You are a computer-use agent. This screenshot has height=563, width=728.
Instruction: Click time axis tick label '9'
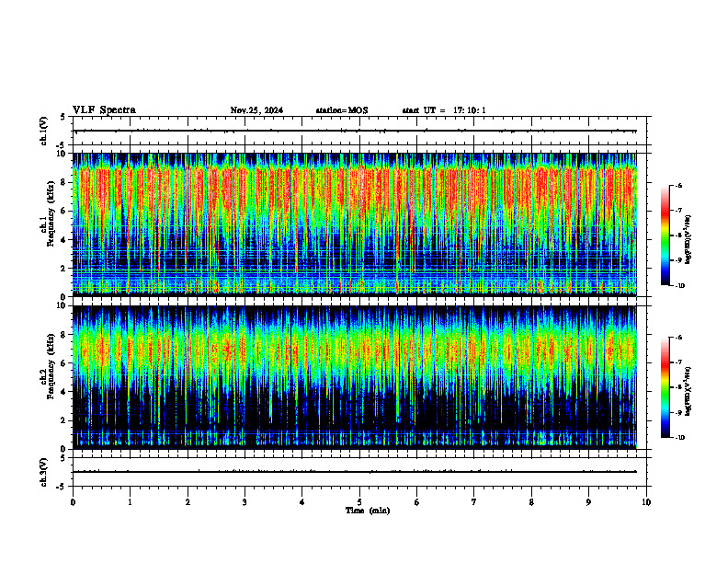(x=588, y=502)
